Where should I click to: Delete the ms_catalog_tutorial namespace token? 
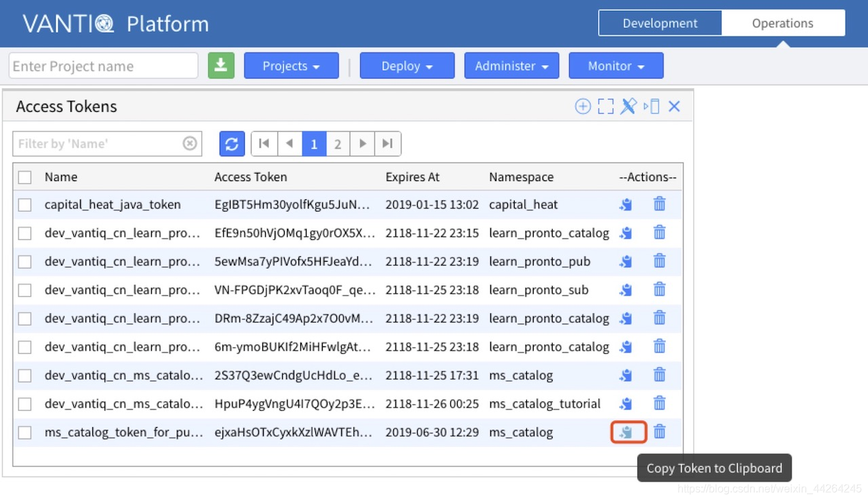coord(659,403)
